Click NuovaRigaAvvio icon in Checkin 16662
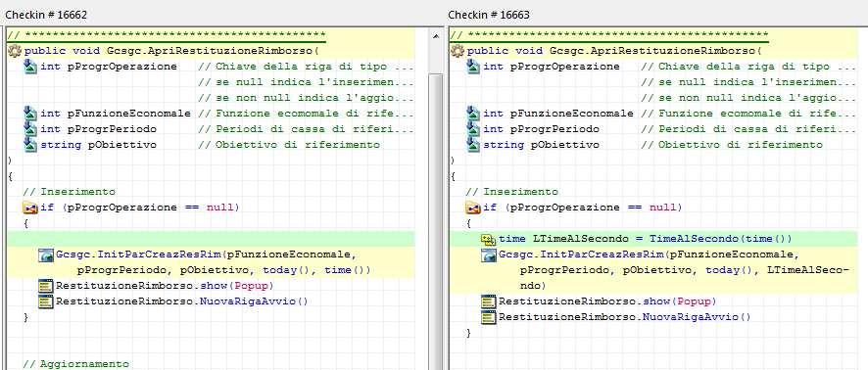The height and width of the screenshot is (370, 868). pos(46,301)
